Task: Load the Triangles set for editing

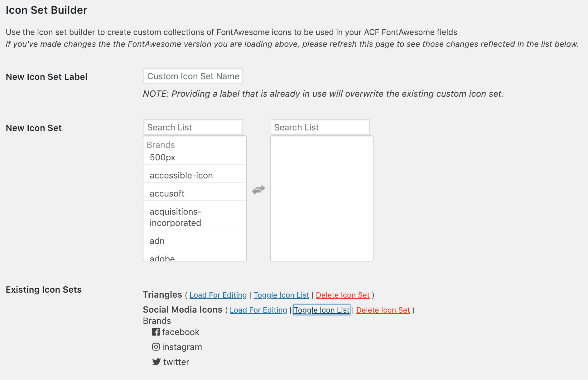Action: click(218, 295)
